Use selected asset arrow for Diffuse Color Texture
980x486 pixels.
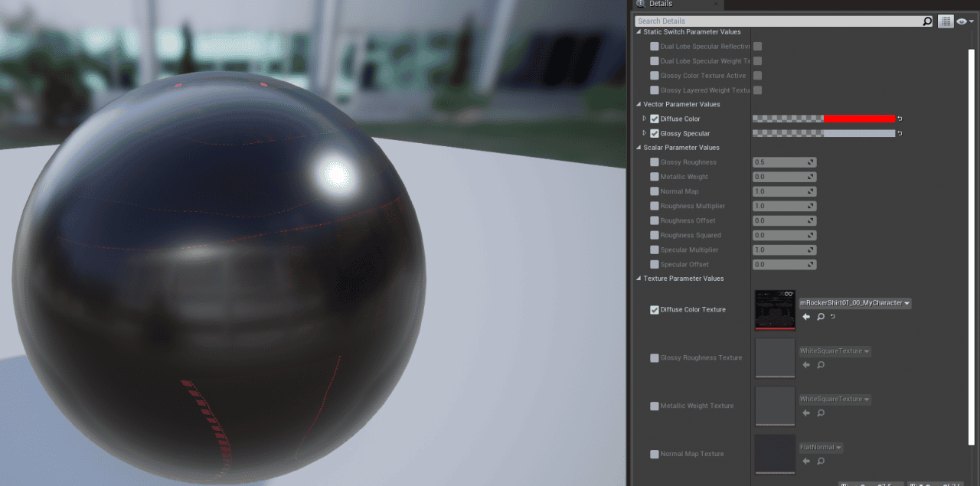pyautogui.click(x=805, y=317)
